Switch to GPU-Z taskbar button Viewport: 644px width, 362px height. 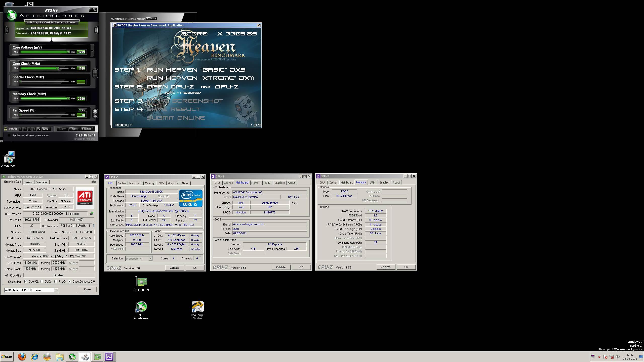[x=97, y=356]
